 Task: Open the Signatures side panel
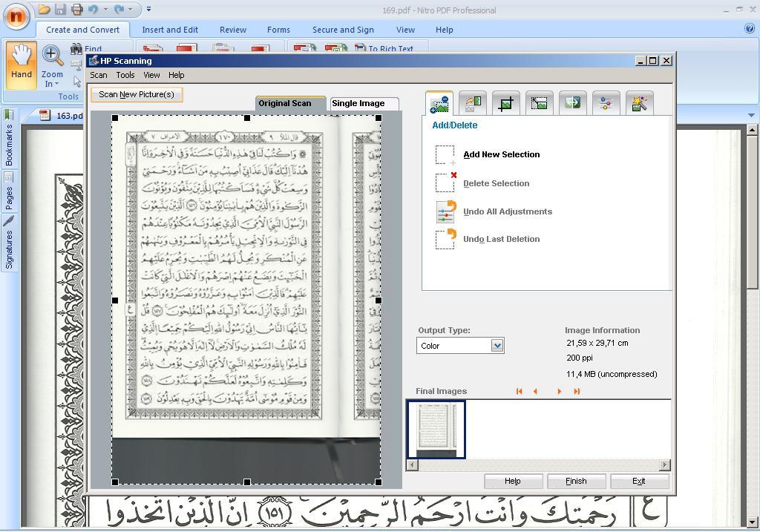pos(9,243)
